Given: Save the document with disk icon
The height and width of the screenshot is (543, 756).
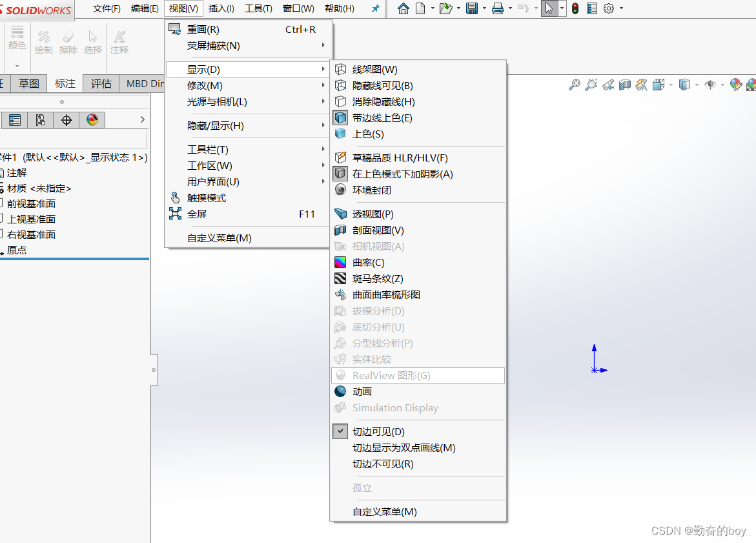Looking at the screenshot, I should point(471,8).
